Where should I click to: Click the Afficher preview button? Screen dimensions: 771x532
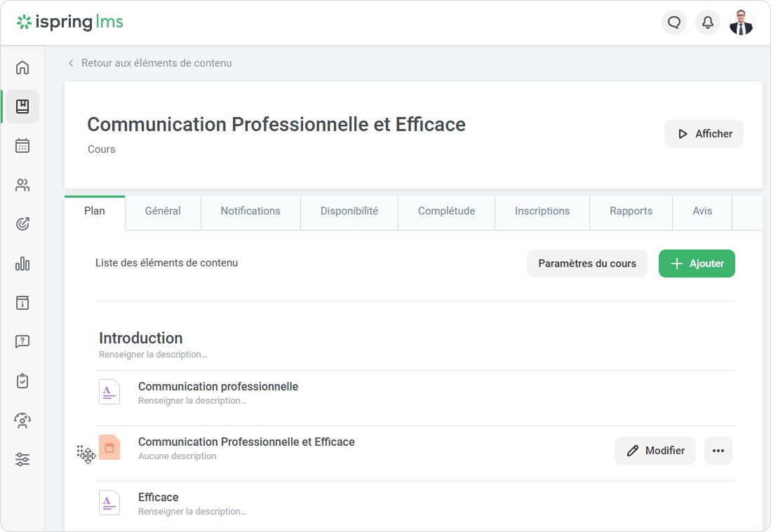tap(704, 134)
